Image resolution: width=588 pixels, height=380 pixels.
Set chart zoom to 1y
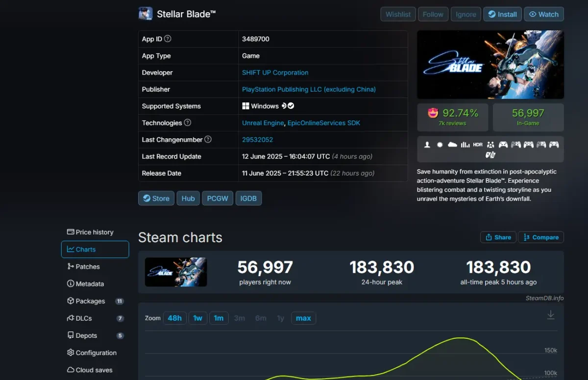tap(280, 318)
